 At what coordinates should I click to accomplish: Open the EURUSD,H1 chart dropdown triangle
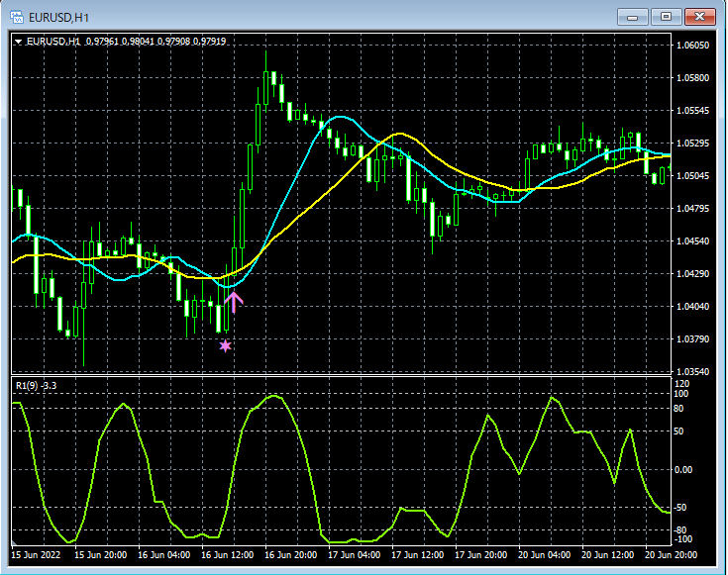[19, 42]
